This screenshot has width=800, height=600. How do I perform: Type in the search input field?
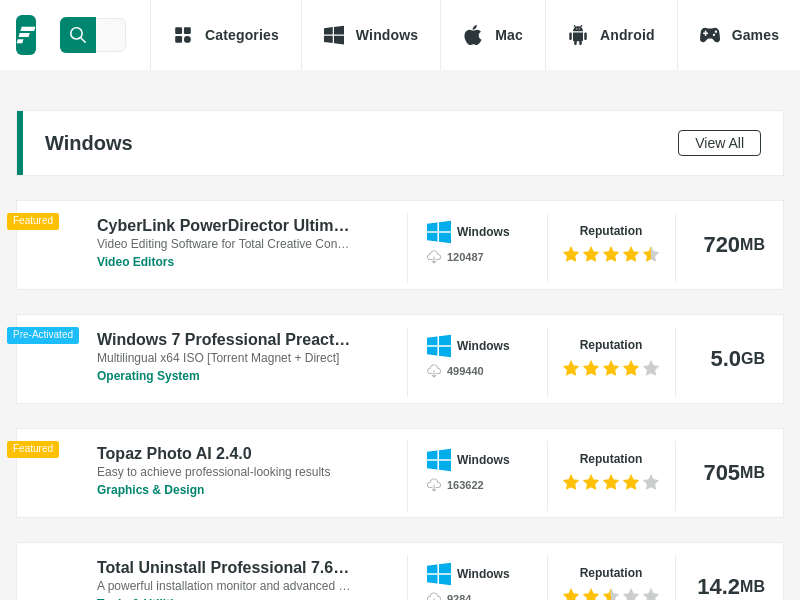point(111,35)
